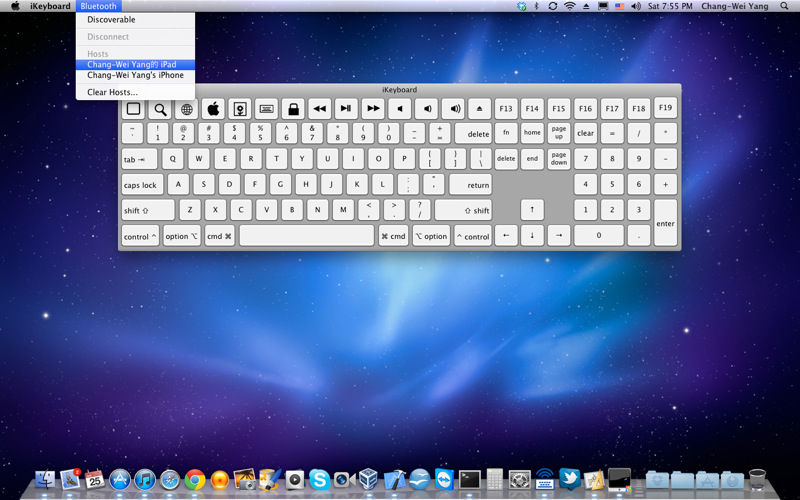Viewport: 800px width, 500px height.
Task: Click the fn key
Action: click(506, 133)
